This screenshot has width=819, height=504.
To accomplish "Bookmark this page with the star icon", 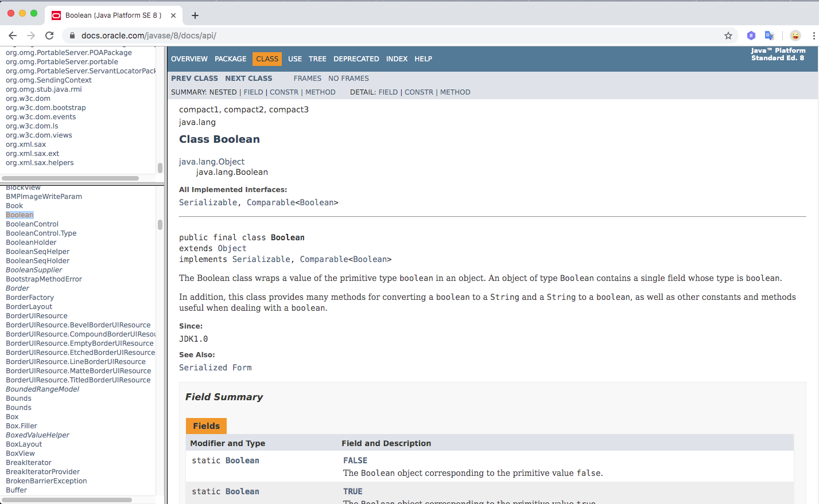I will point(728,36).
